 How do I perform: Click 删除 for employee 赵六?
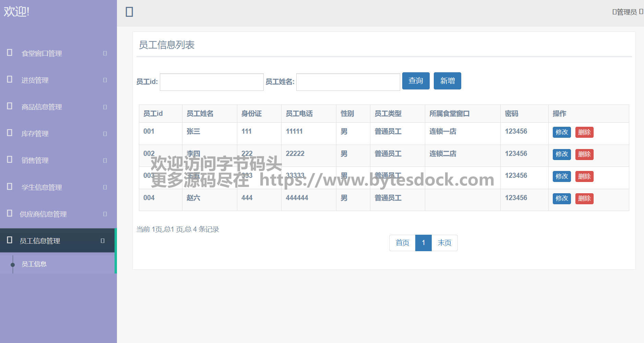tap(584, 198)
